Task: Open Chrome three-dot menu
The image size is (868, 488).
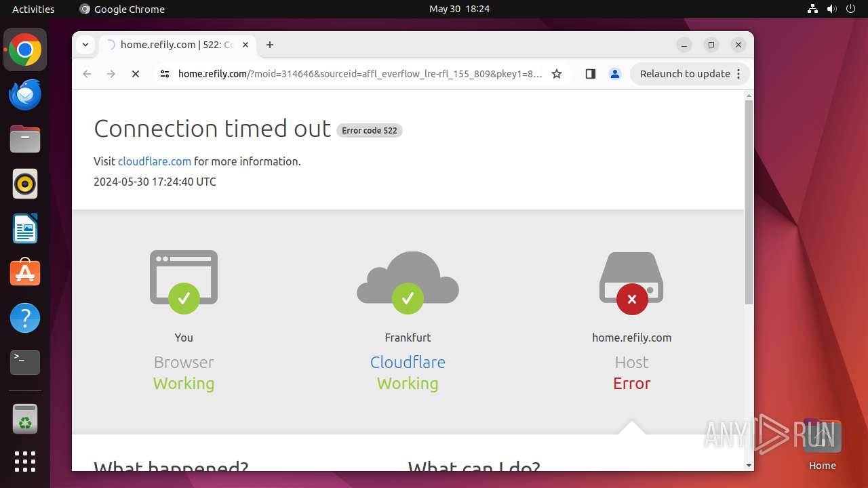Action: [x=739, y=74]
